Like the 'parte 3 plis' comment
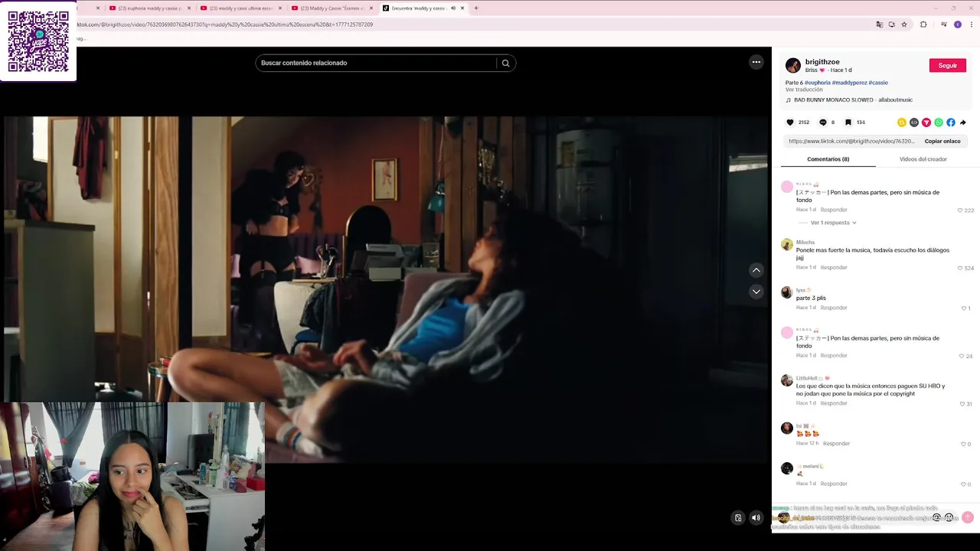Viewport: 980px width, 551px height. [964, 308]
